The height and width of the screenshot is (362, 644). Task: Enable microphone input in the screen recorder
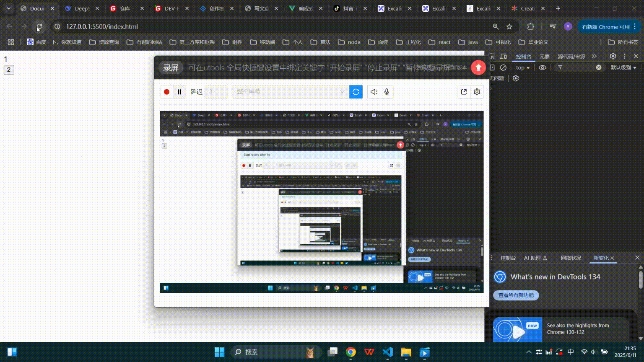[x=386, y=92]
